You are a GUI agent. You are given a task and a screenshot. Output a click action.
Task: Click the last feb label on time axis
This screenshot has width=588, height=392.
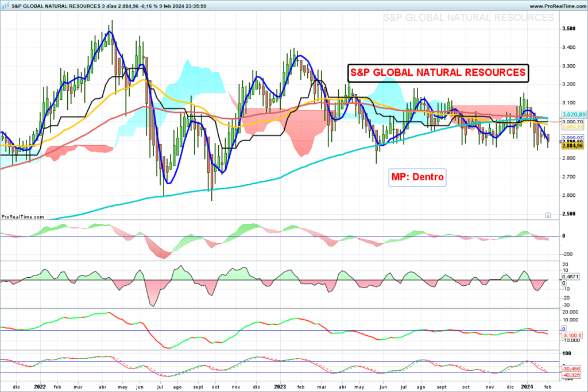click(x=548, y=387)
